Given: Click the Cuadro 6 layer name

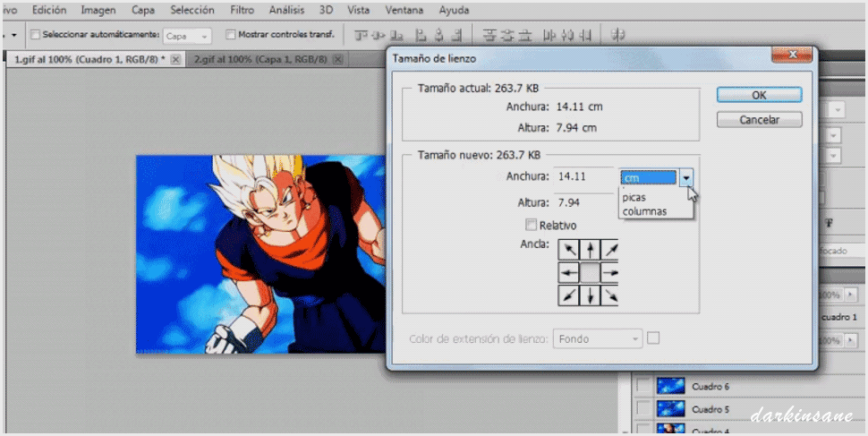Looking at the screenshot, I should pyautogui.click(x=711, y=387).
